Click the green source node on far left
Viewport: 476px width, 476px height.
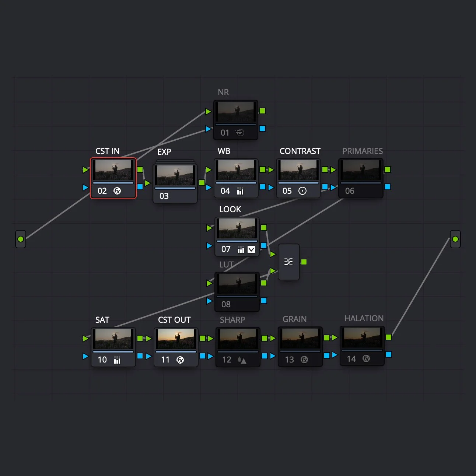click(21, 239)
